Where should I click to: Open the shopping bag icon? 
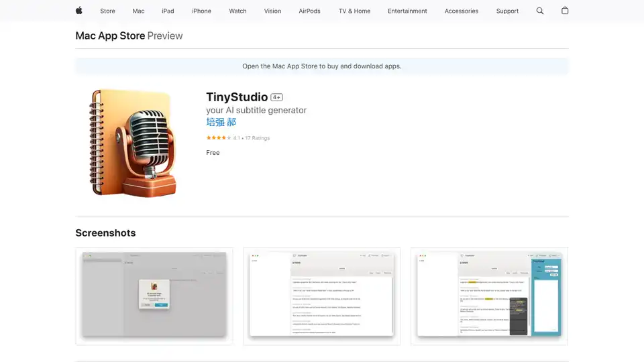pos(565,11)
